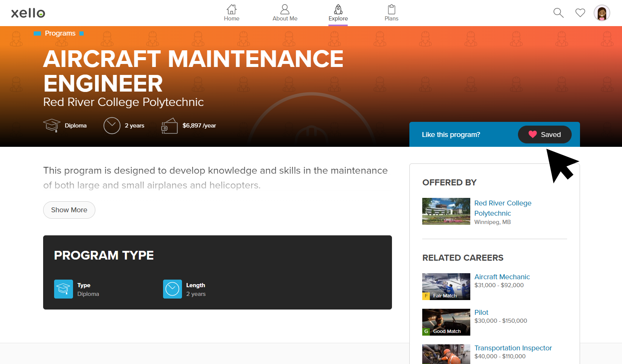
Task: Click the Red River College campus thumbnail
Action: click(x=446, y=211)
